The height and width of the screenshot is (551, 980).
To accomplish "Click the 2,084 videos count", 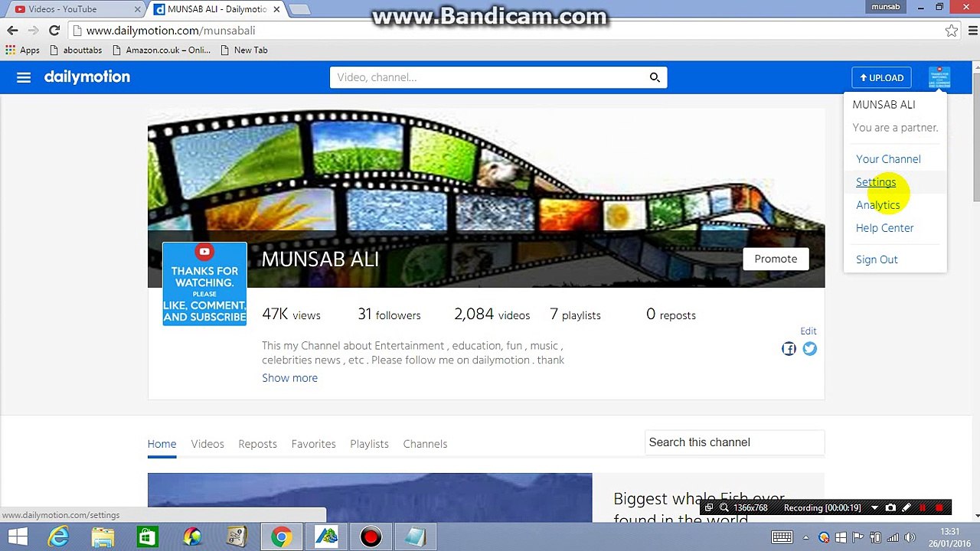I will coord(492,315).
